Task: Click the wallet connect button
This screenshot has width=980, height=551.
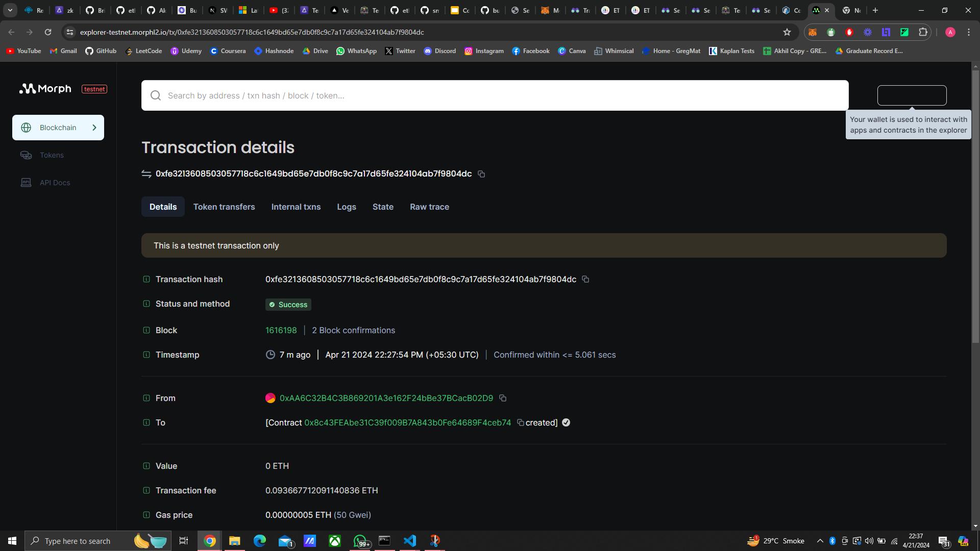Action: [x=911, y=95]
